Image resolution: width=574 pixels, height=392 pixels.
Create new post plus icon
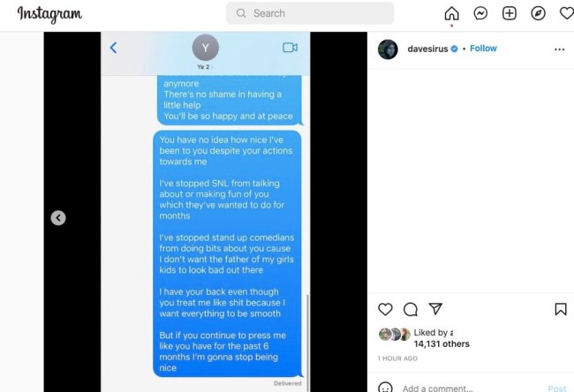point(510,13)
